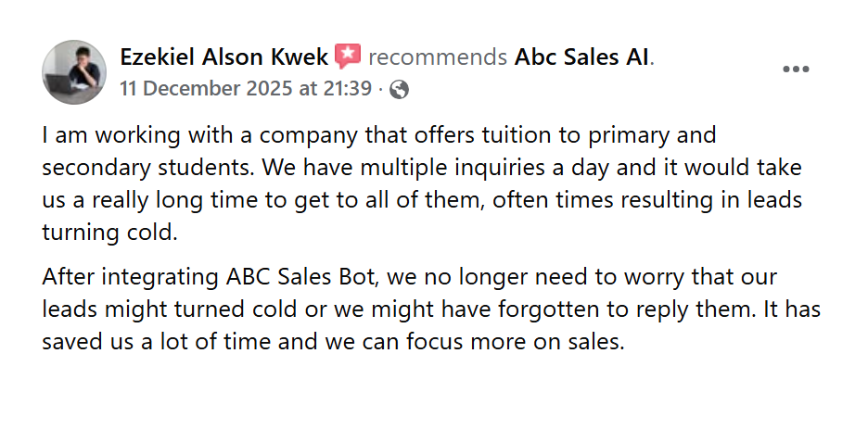Click the line beginning "us a really long time"
The width and height of the screenshot is (868, 442).
(x=421, y=201)
